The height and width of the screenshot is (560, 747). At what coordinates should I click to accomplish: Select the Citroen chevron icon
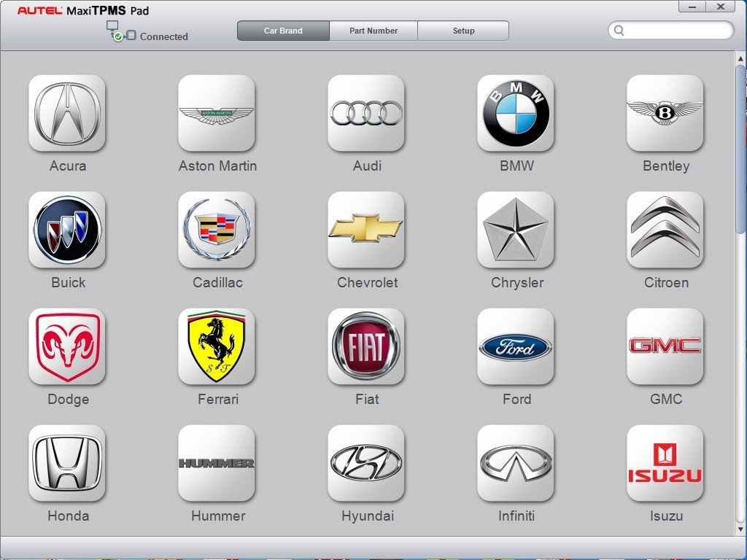point(665,230)
